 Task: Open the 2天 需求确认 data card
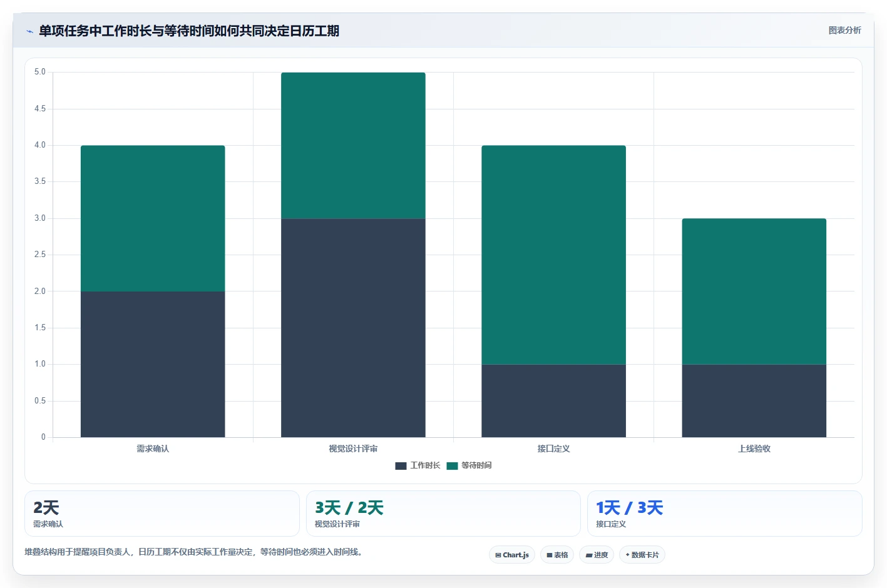[162, 514]
